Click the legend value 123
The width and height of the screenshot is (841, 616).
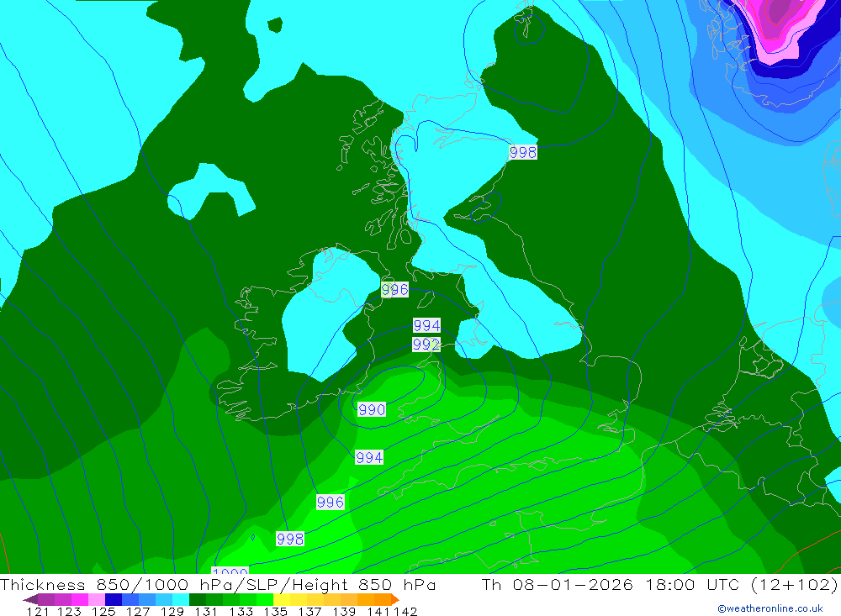click(68, 611)
